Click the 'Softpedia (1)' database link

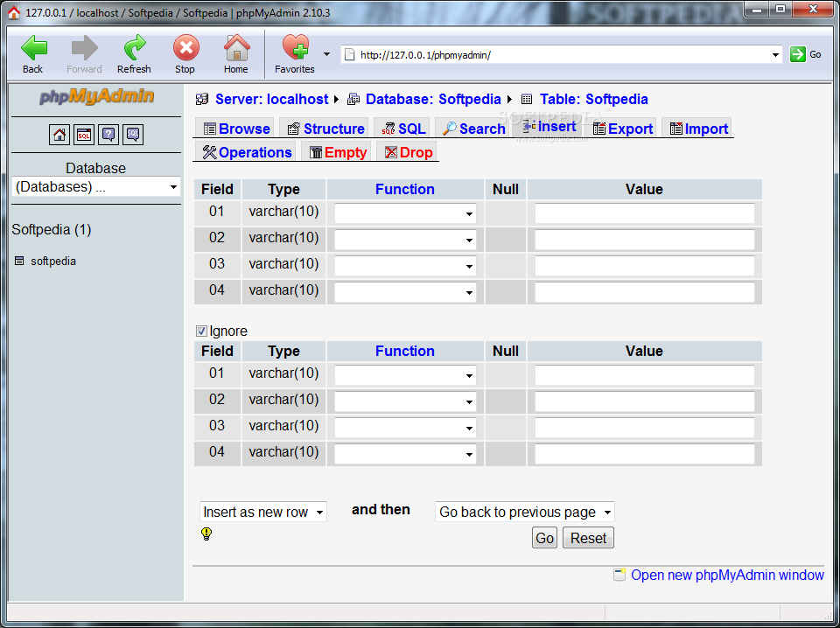click(x=52, y=230)
